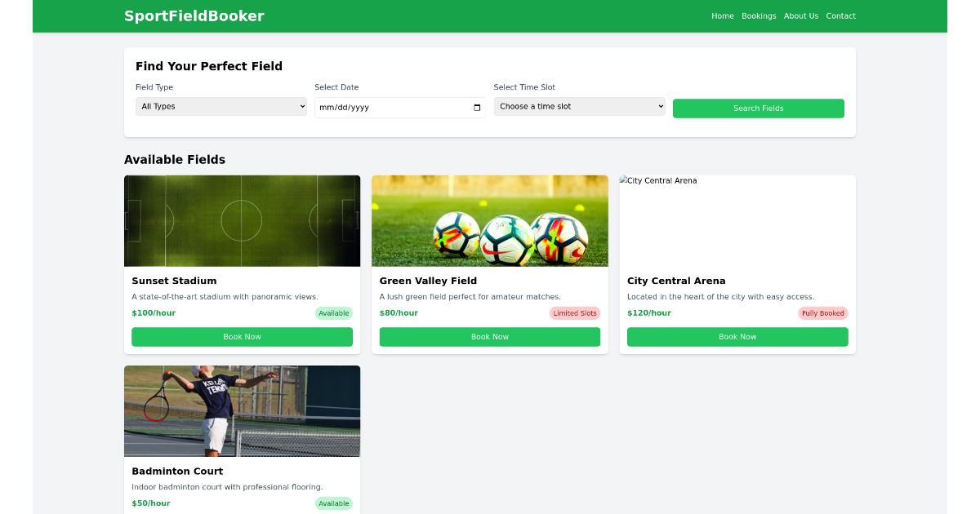
Task: Open the Choose a time slot dropdown
Action: (x=579, y=106)
